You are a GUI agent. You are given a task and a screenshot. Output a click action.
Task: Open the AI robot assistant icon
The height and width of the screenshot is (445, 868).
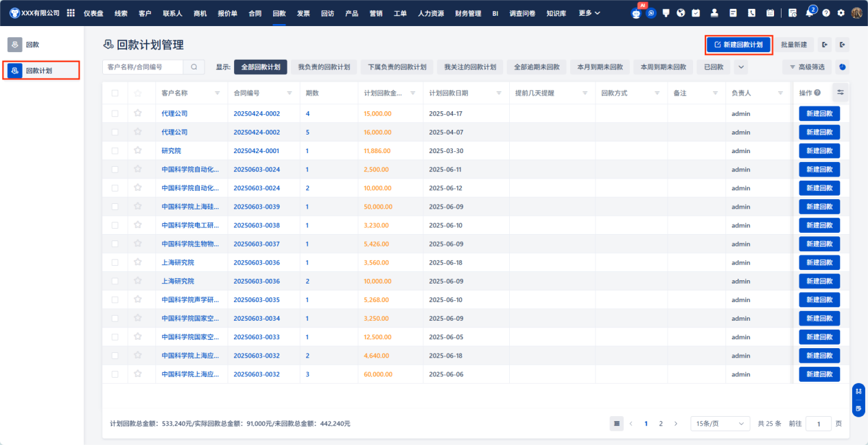pos(636,13)
